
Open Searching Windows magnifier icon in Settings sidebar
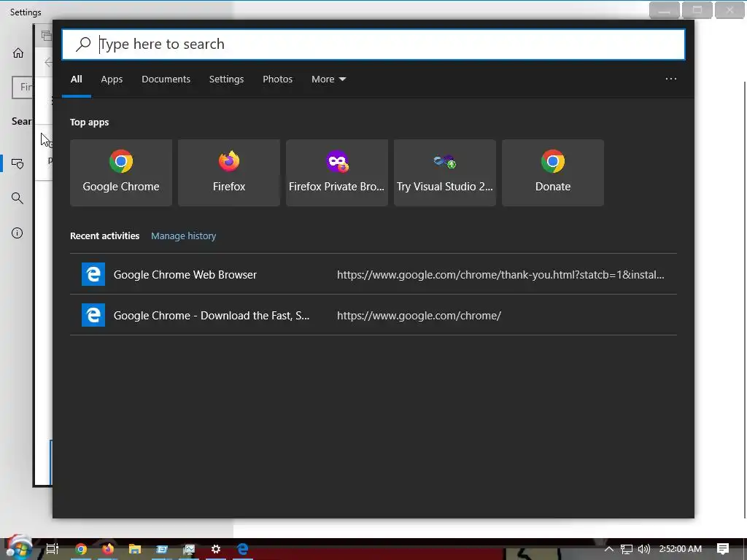pyautogui.click(x=18, y=198)
